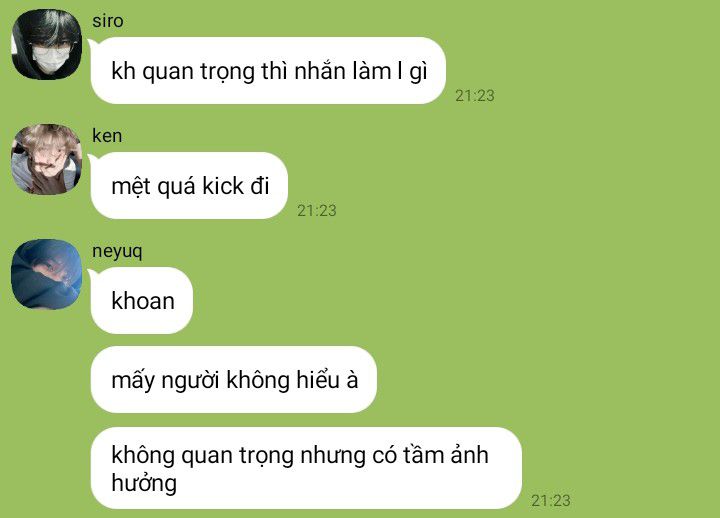Select message 'kh quan trọng thì nhắn làm l gì'
Image resolution: width=720 pixels, height=518 pixels.
[268, 71]
